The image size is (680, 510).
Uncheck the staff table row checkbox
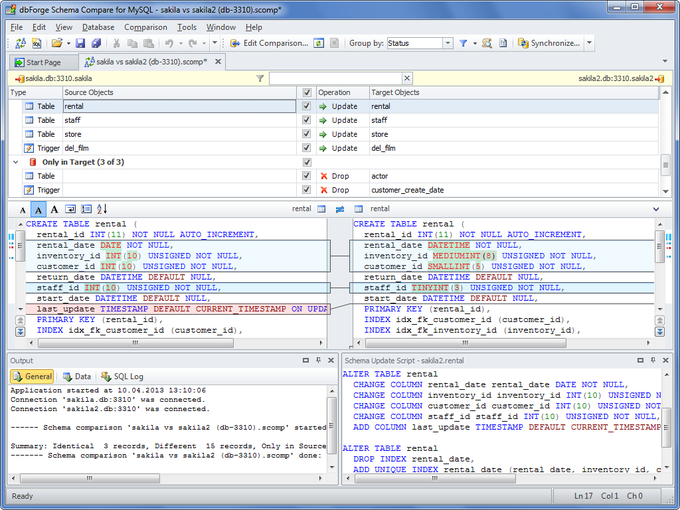coord(307,120)
